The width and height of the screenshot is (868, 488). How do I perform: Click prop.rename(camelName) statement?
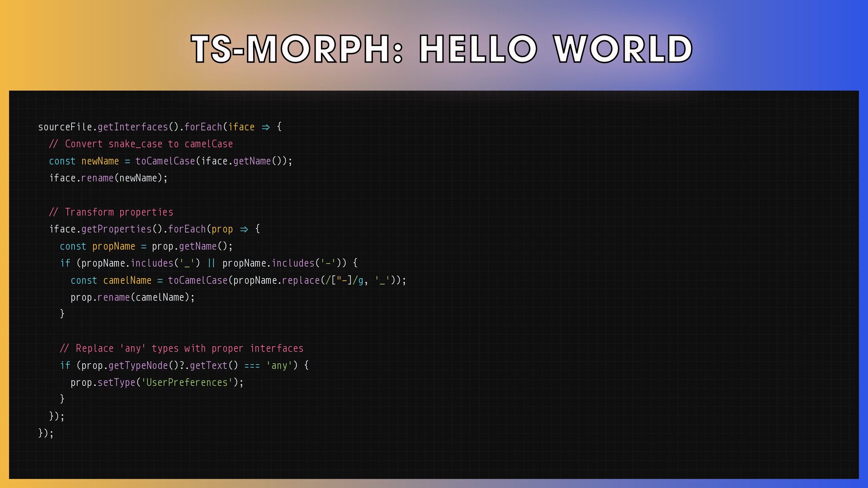pyautogui.click(x=132, y=297)
